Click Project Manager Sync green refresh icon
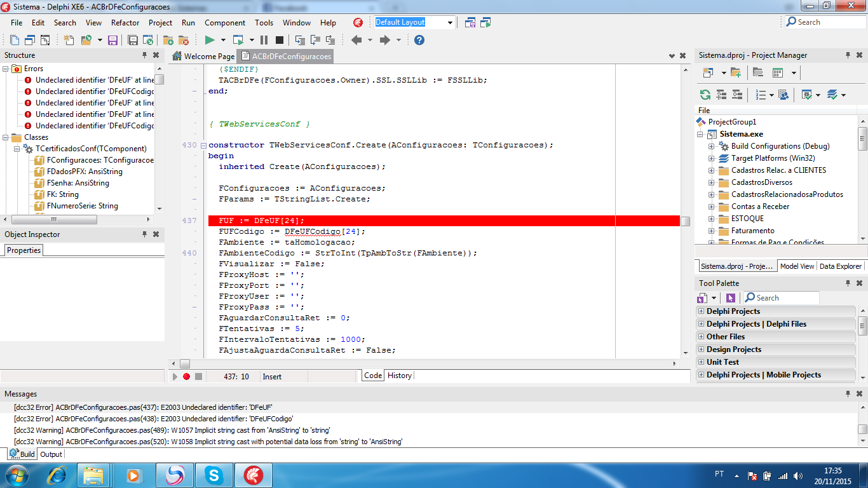Image resolution: width=868 pixels, height=488 pixels. click(x=705, y=95)
